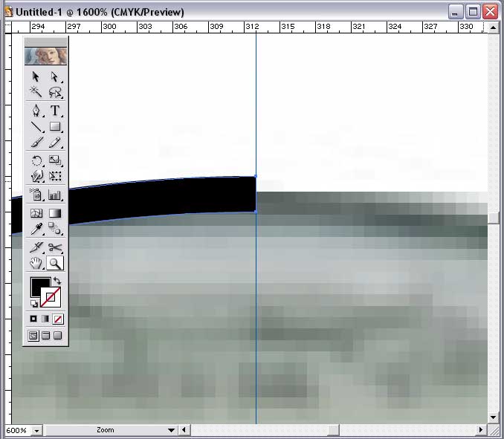Screen dimensions: 504x439
Task: Click the bottom anchor point on black path
Action: coord(256,212)
